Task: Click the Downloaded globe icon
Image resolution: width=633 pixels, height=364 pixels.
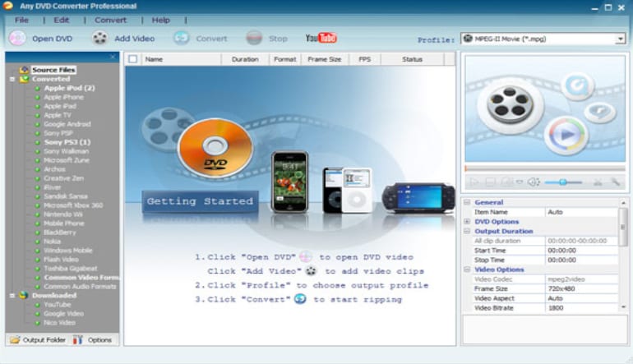Action: coord(23,296)
